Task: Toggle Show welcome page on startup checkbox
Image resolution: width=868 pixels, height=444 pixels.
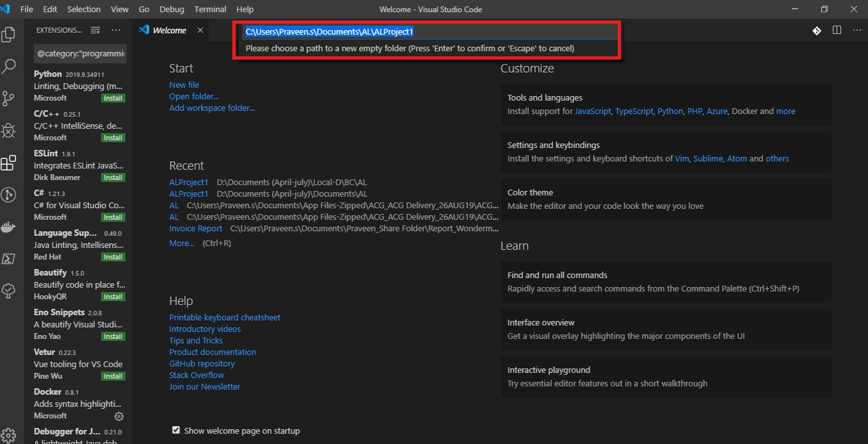Action: 176,431
